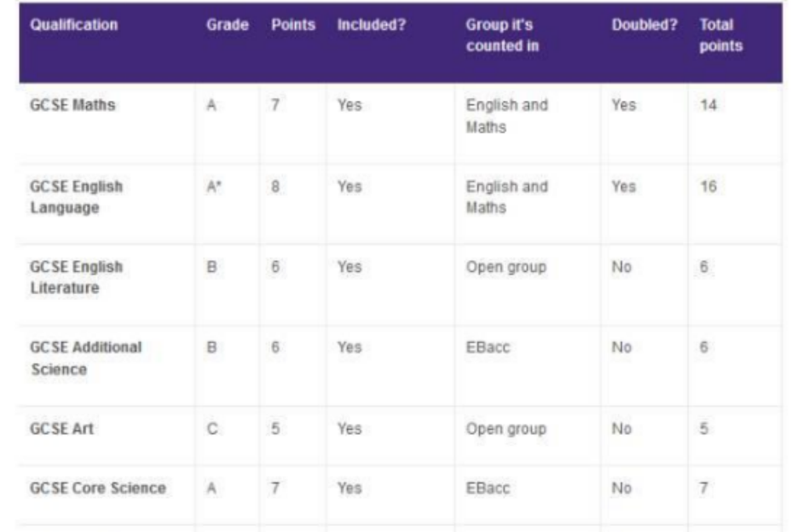Click the Included? column header
Image resolution: width=791 pixels, height=532 pixels.
[372, 25]
